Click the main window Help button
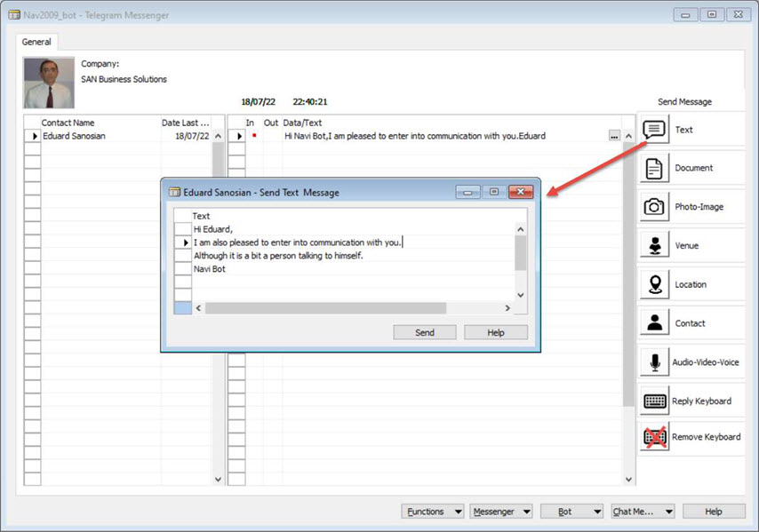The width and height of the screenshot is (759, 532). click(x=714, y=512)
